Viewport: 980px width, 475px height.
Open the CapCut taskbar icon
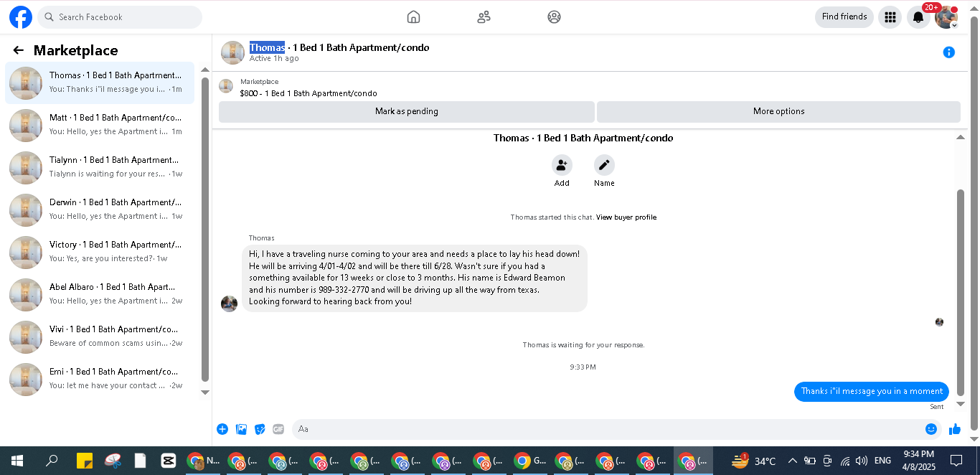[169, 461]
